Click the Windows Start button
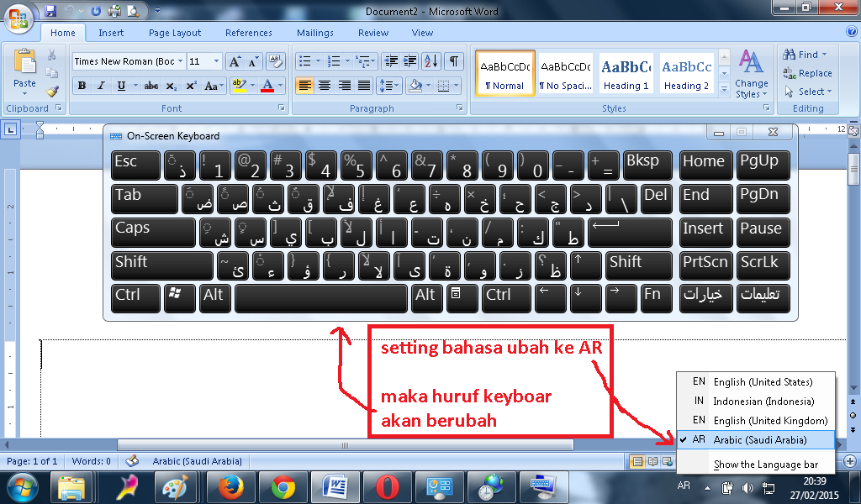 pos(23,487)
